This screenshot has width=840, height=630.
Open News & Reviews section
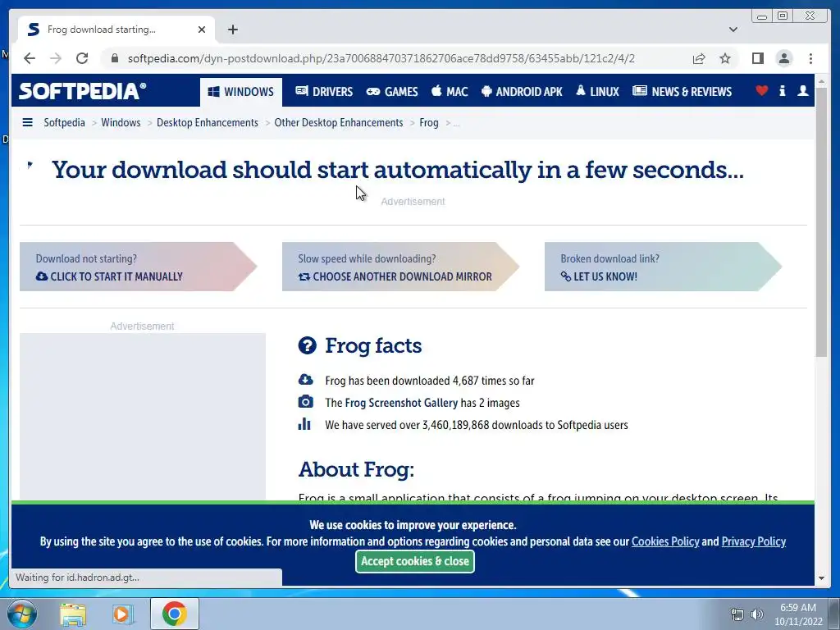click(x=682, y=92)
